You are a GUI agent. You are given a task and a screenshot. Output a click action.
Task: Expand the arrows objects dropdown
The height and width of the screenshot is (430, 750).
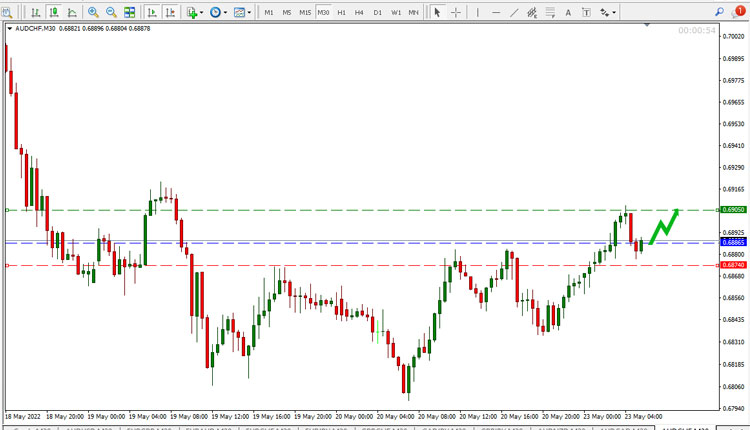614,13
